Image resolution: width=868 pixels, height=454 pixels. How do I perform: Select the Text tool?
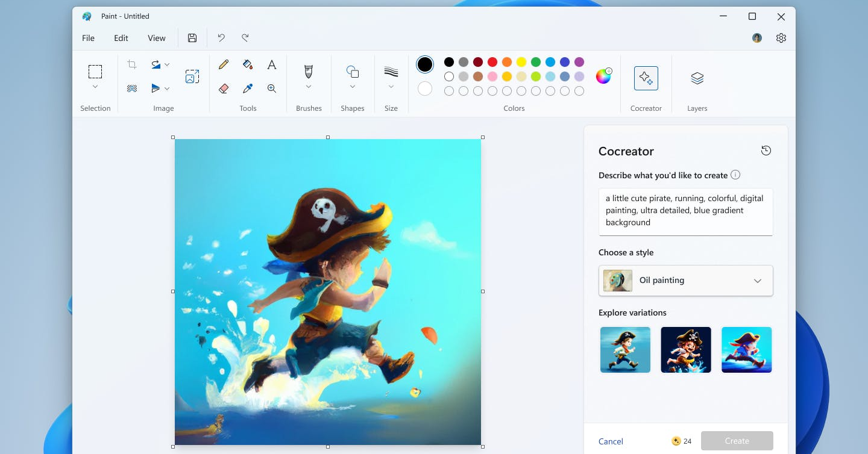point(272,64)
